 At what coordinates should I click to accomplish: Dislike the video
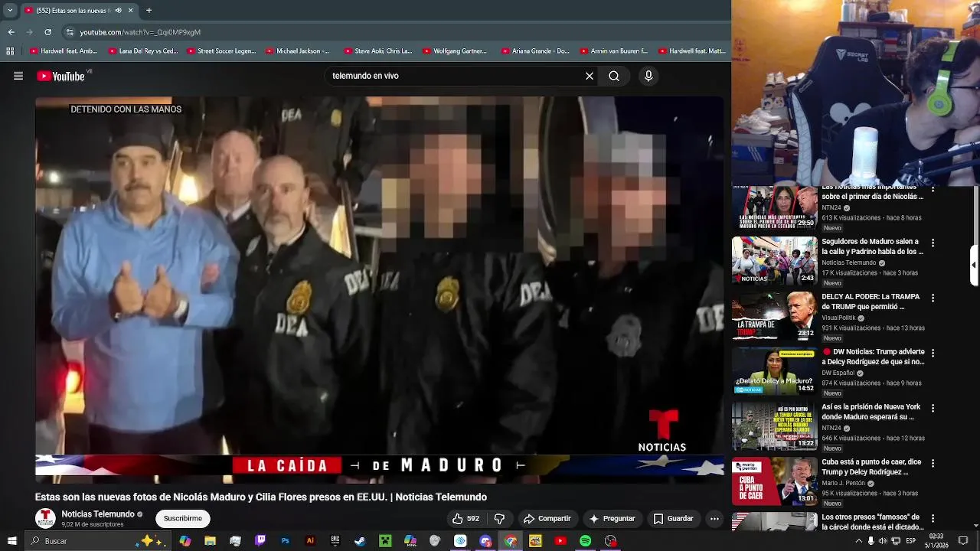point(499,519)
